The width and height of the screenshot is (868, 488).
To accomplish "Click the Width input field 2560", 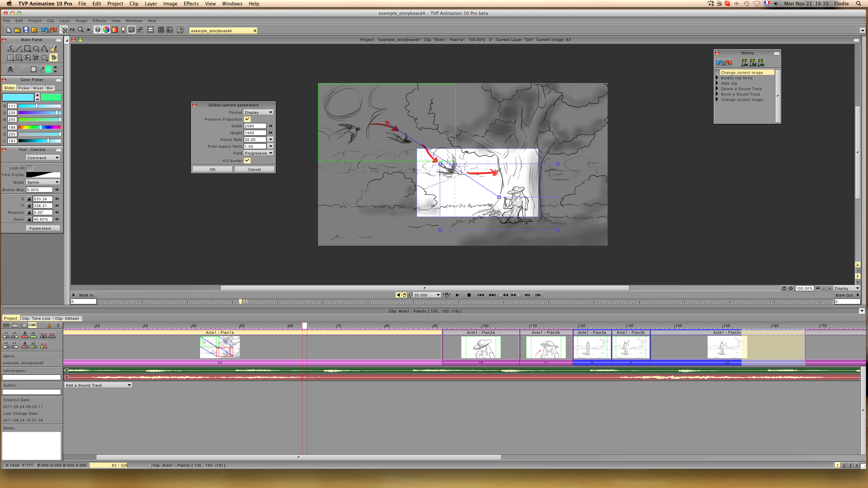I will [x=255, y=126].
